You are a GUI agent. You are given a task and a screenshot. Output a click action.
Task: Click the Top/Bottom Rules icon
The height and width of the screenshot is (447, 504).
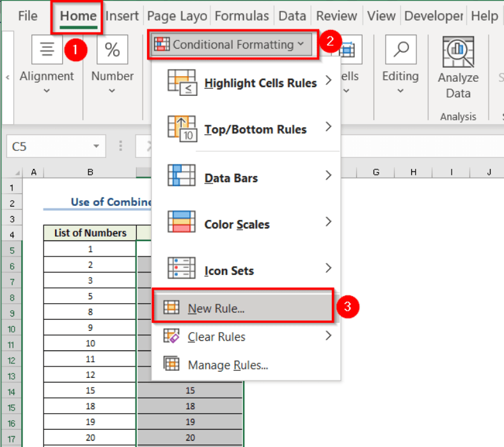[x=182, y=129]
